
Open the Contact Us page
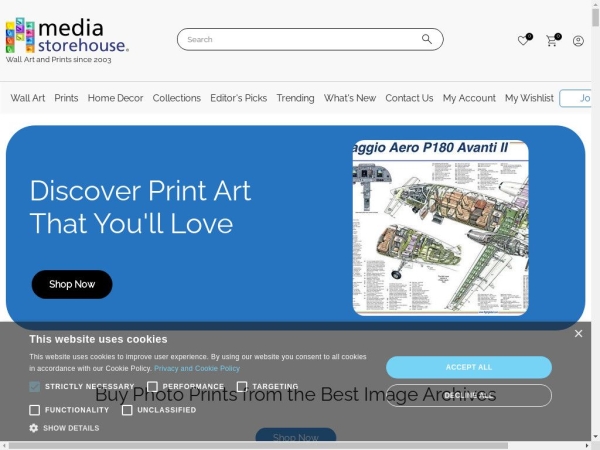coord(409,98)
